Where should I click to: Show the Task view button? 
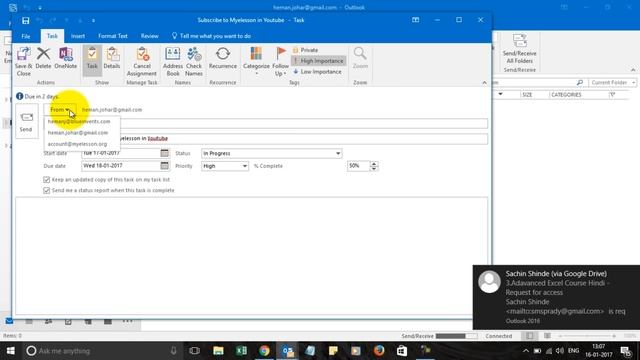click(x=92, y=60)
